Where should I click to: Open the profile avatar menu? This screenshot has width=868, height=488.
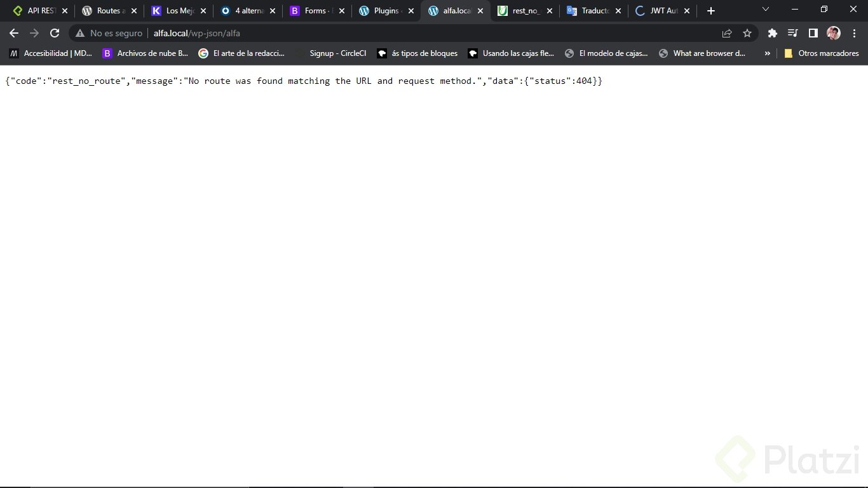tap(834, 33)
